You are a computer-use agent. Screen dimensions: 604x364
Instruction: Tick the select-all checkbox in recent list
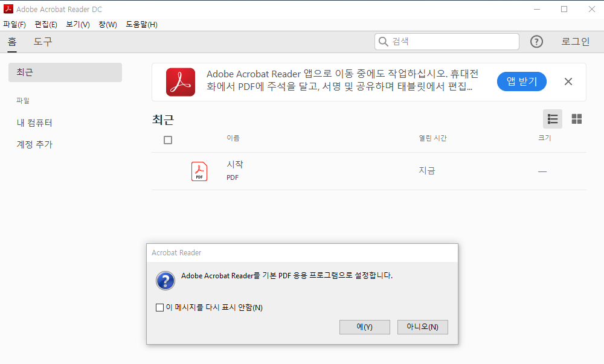pos(168,140)
